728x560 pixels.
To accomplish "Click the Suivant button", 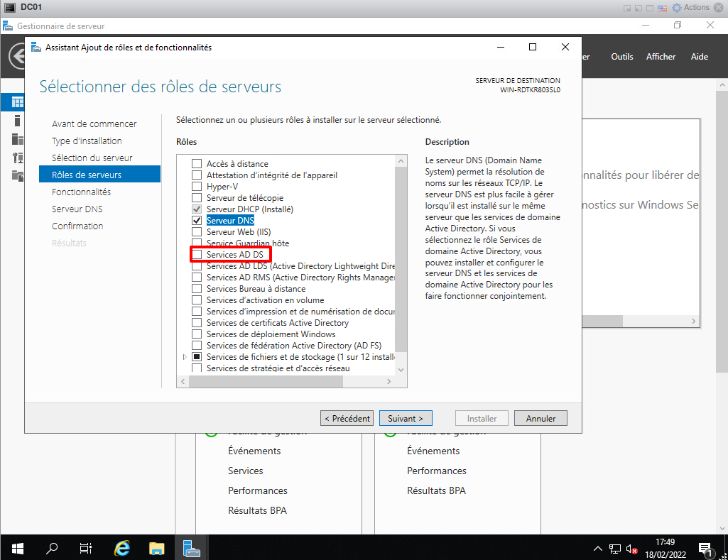I will coord(406,419).
